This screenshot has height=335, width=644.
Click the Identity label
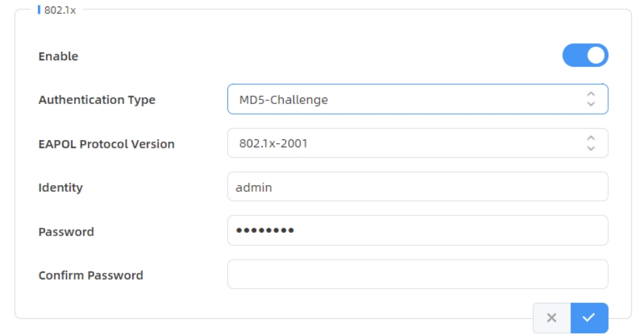click(60, 188)
